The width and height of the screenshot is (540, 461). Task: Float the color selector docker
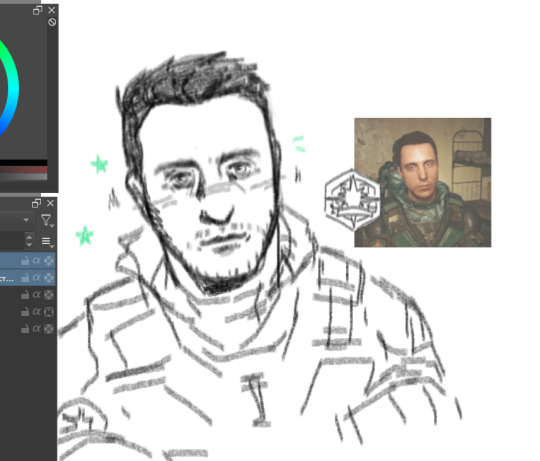coord(38,11)
